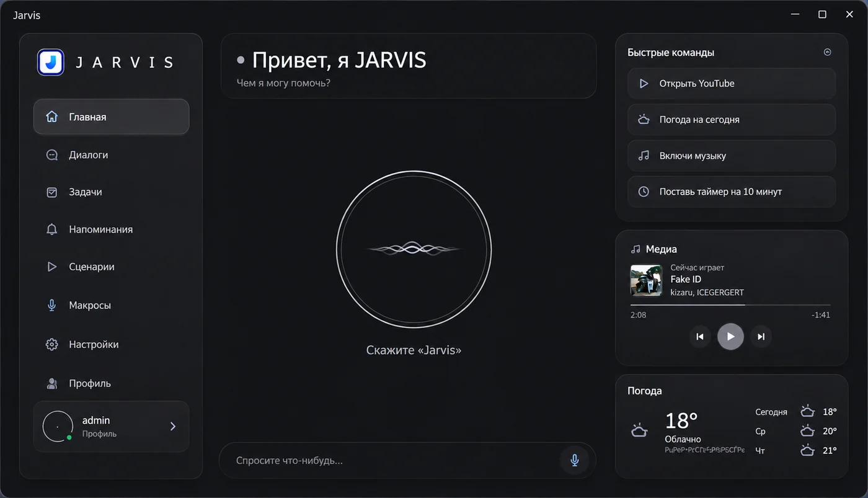Viewport: 868px width, 498px height.
Task: Click the Сценарии play icon
Action: click(52, 267)
